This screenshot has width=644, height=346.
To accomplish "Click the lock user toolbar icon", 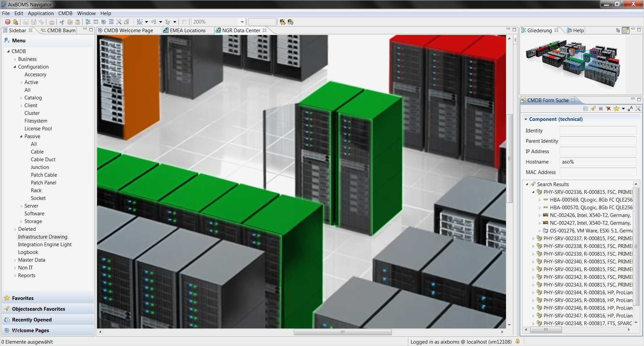I will [15, 22].
